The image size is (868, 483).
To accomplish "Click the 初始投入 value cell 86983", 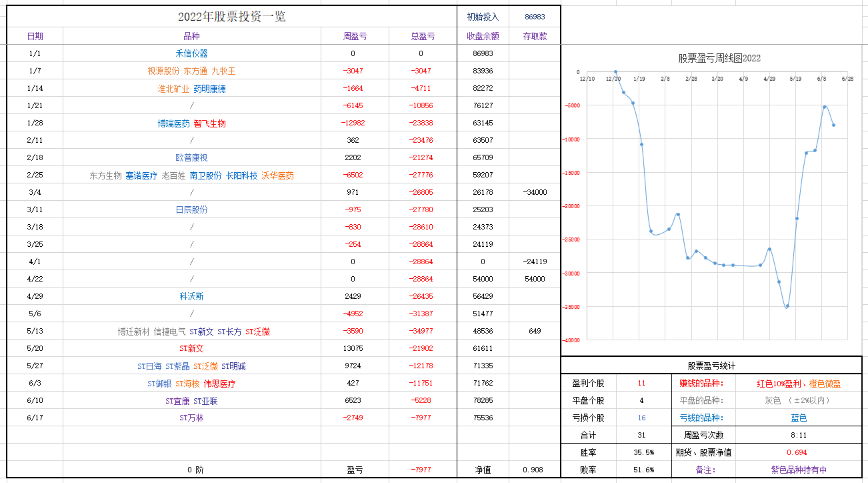I will pos(535,17).
